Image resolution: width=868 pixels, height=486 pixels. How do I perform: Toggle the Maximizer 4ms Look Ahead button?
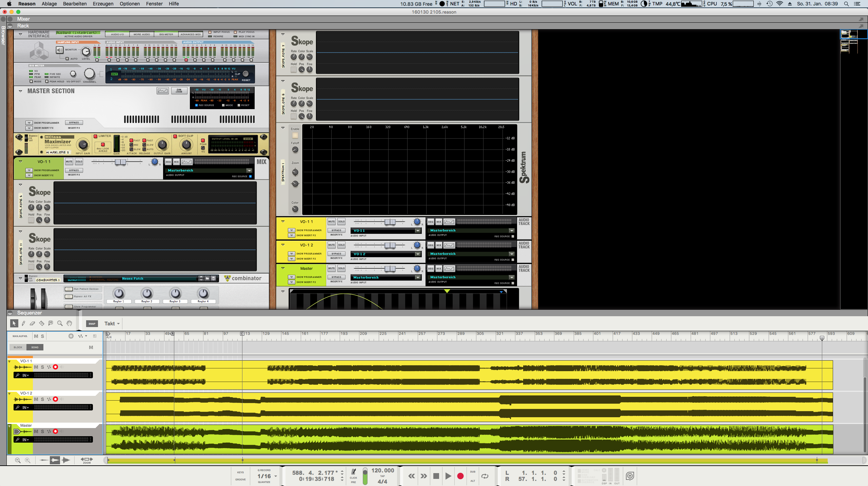click(x=103, y=145)
